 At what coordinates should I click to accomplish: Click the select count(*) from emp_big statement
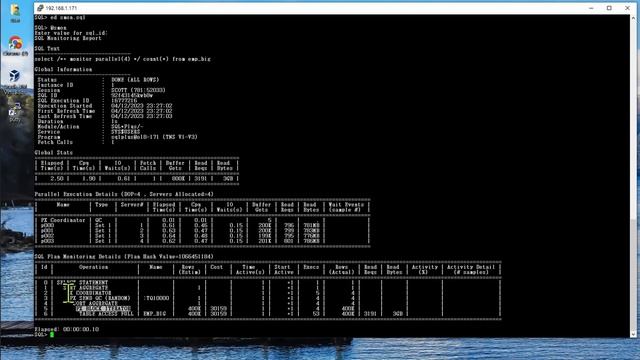122,59
